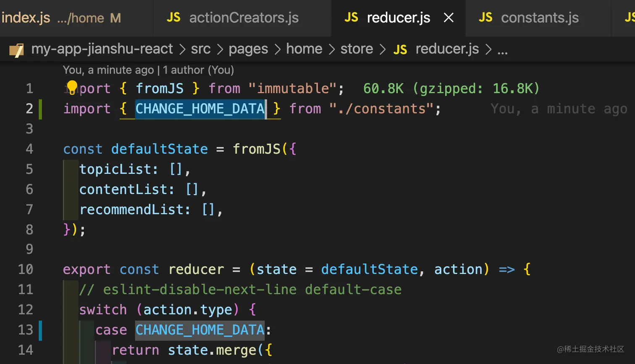The image size is (635, 364).
Task: Click state.merge on line 14
Action: point(212,350)
